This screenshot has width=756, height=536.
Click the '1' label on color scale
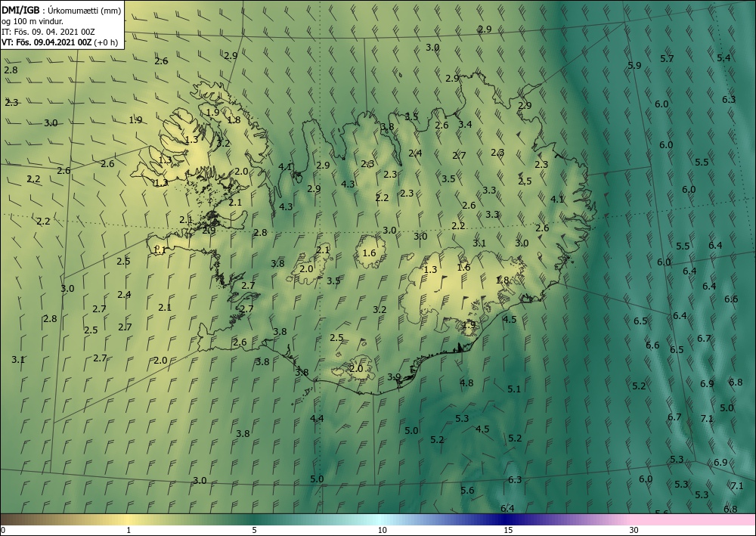tap(129, 530)
